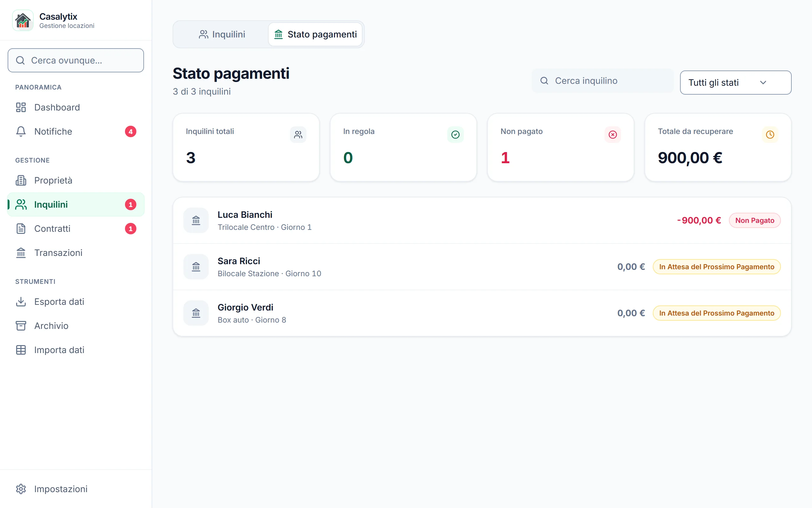812x508 pixels.
Task: Select the Giorgio Verdi tenant name
Action: click(x=245, y=307)
